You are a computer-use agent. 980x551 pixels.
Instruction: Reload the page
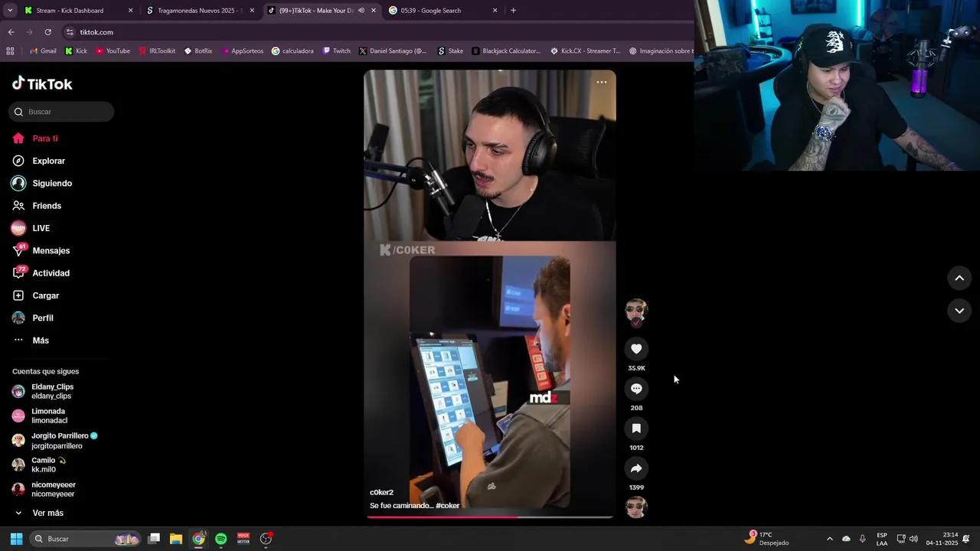click(47, 32)
